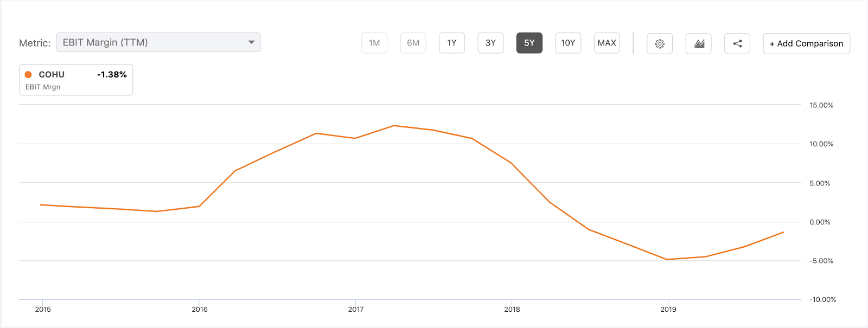Open the share chart icon

(x=737, y=43)
